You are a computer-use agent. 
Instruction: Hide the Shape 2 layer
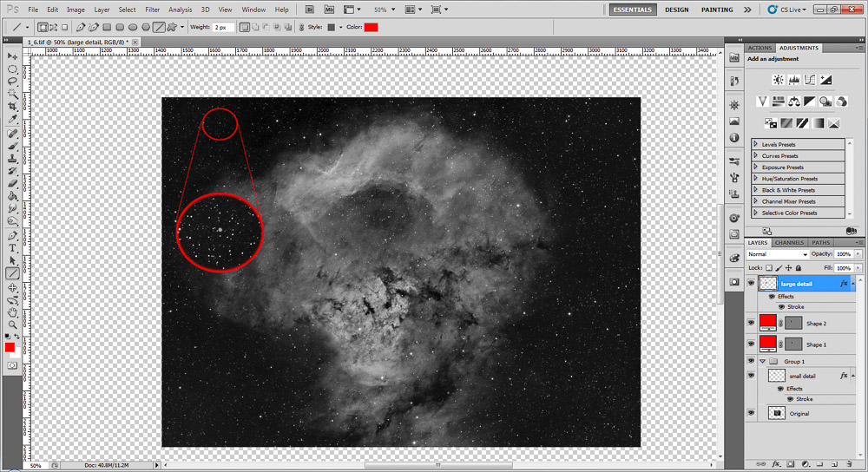751,323
